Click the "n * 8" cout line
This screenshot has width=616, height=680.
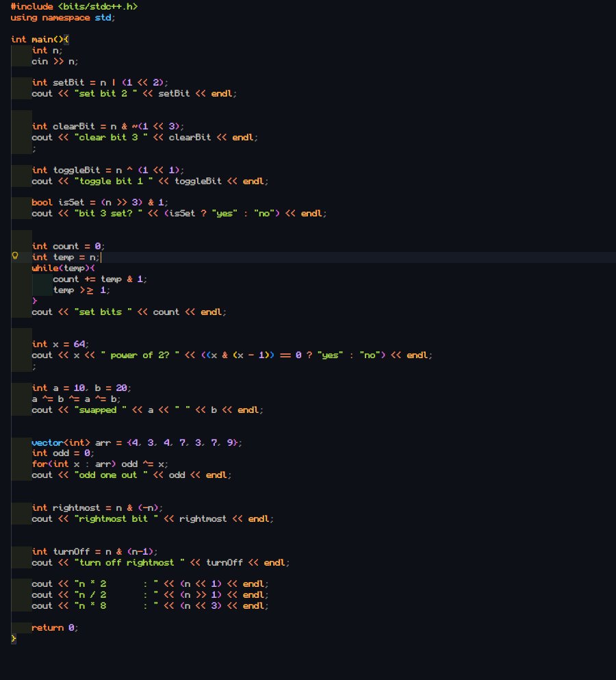coord(150,606)
